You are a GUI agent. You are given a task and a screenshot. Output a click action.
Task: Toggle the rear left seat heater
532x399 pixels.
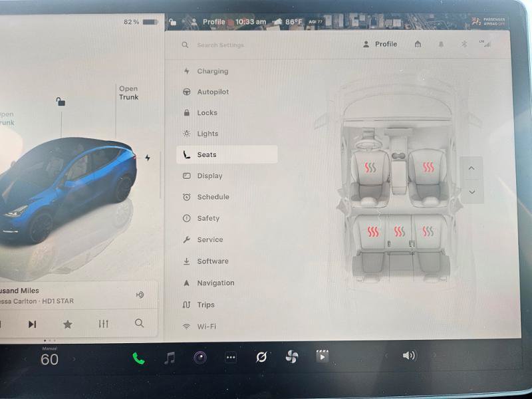[373, 231]
